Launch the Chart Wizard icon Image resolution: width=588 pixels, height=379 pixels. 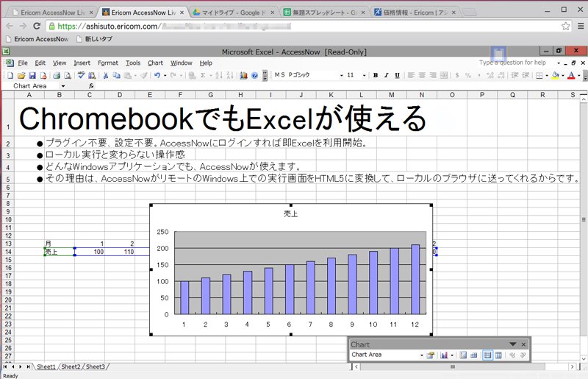pyautogui.click(x=244, y=76)
